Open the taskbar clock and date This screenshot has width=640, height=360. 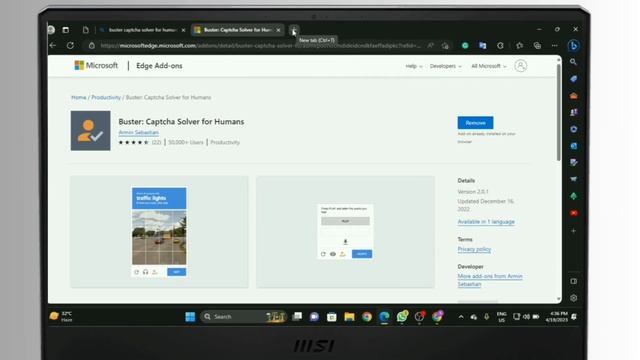(x=558, y=317)
